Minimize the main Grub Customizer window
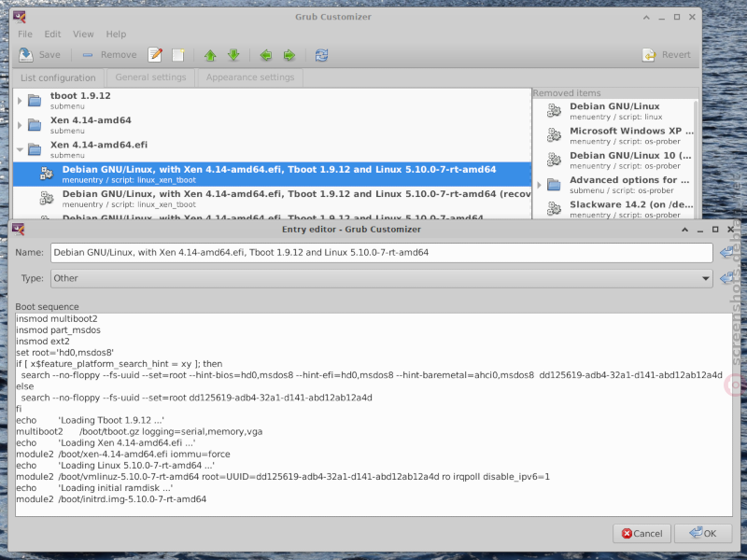This screenshot has width=747, height=560. pyautogui.click(x=661, y=17)
